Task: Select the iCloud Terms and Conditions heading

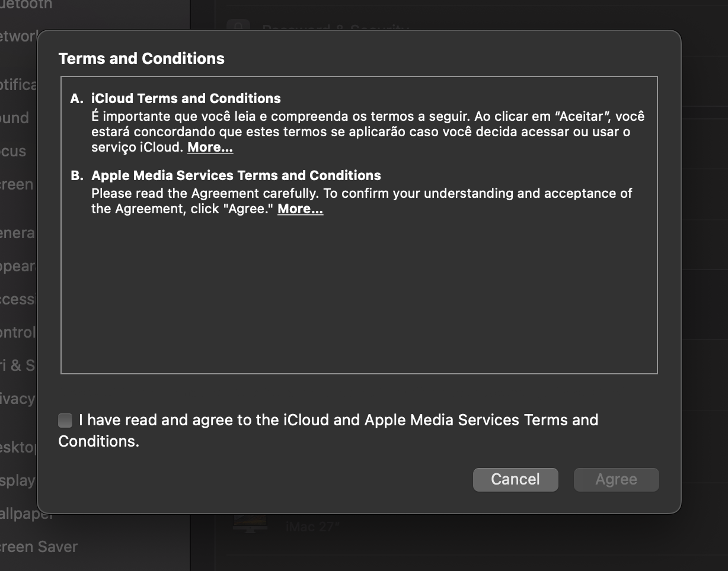Action: [x=186, y=98]
